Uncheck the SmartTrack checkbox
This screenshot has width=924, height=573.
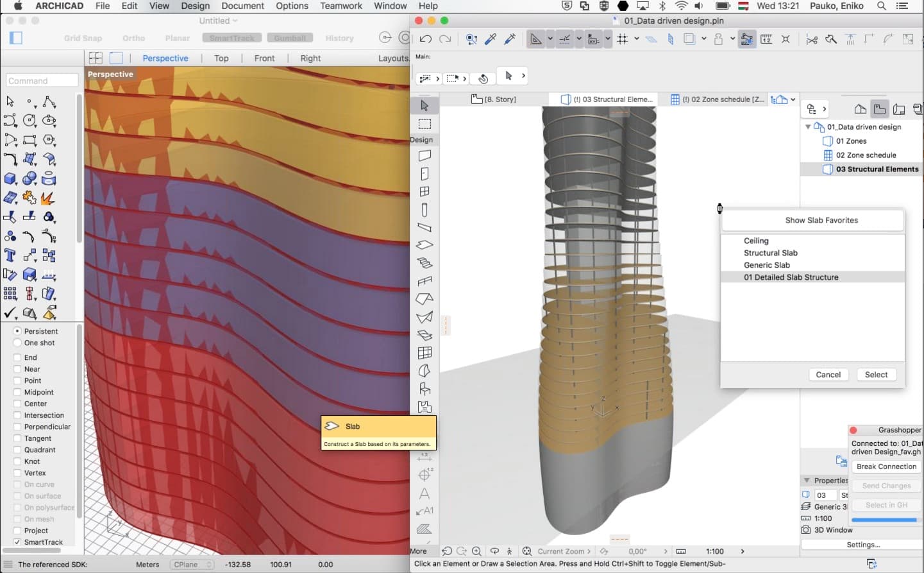tap(17, 542)
